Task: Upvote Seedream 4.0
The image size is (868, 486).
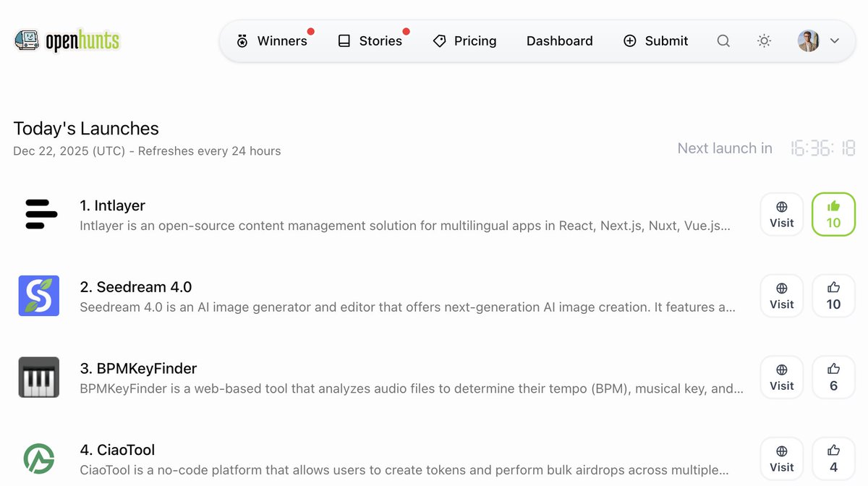Action: pos(834,296)
